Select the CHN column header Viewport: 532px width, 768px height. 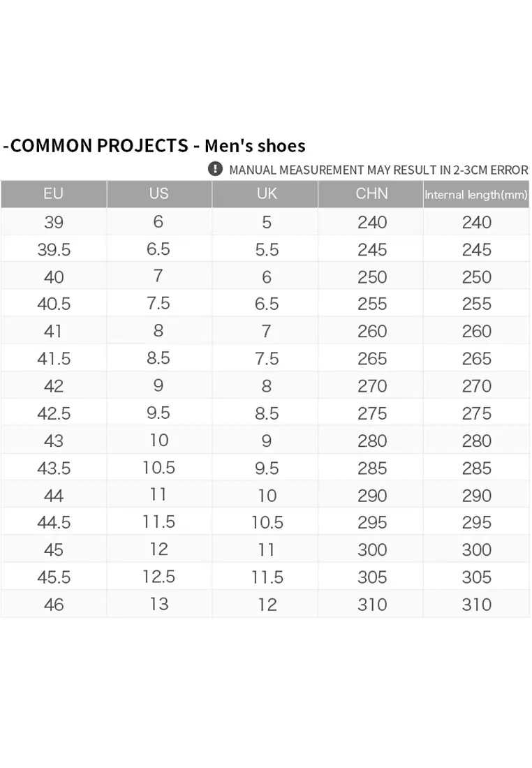[371, 194]
